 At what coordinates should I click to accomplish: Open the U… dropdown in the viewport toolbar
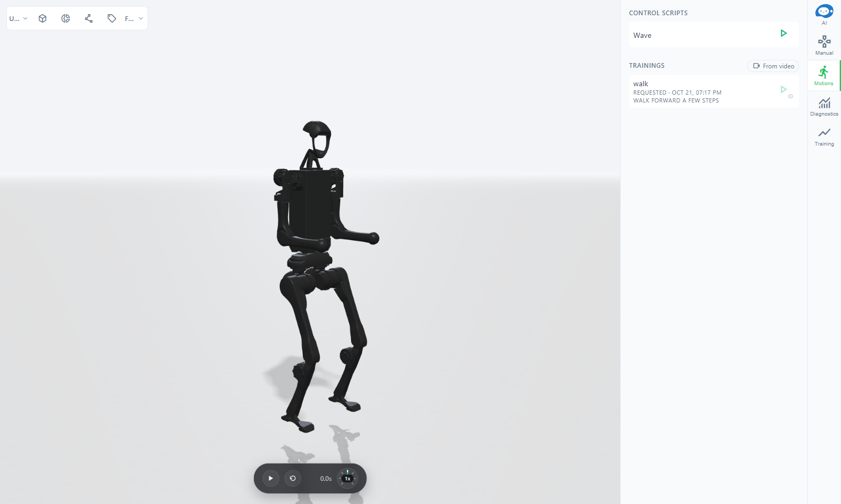[x=18, y=18]
